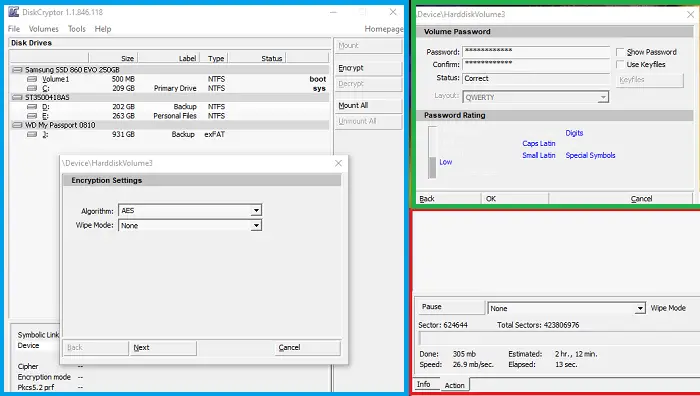Click the Digits rating label
700x396 pixels.
(x=574, y=133)
